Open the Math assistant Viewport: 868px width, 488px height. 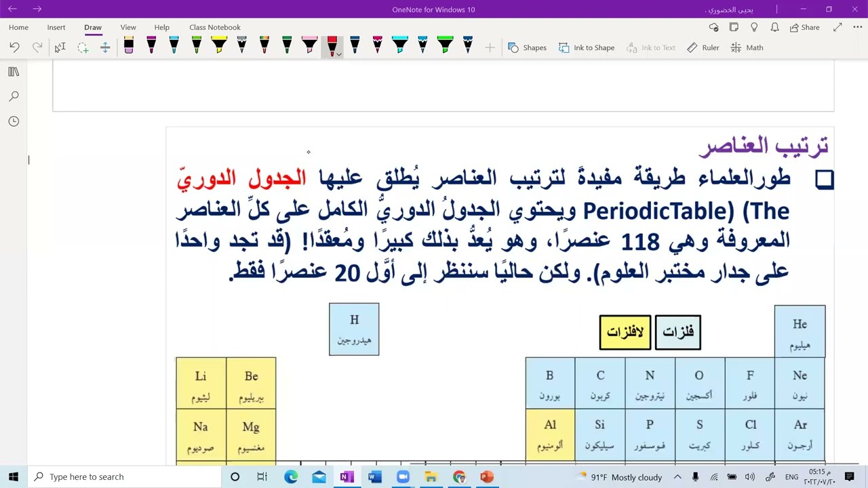point(747,47)
